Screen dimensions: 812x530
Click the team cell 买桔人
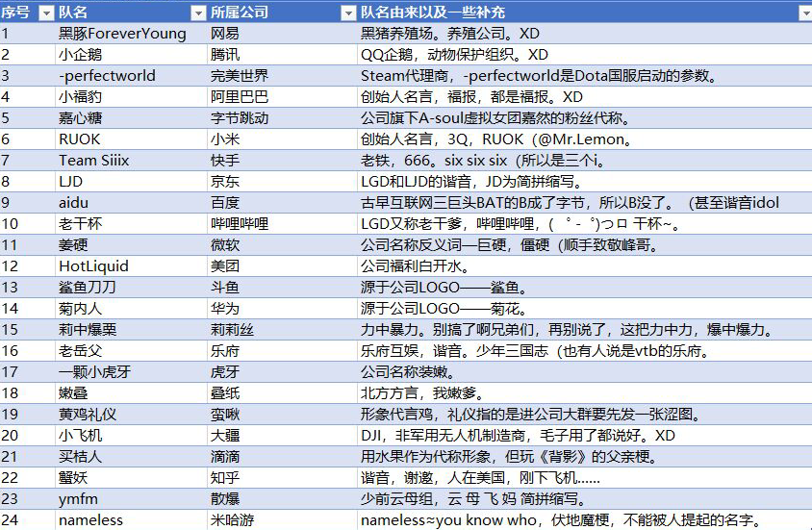point(131,457)
